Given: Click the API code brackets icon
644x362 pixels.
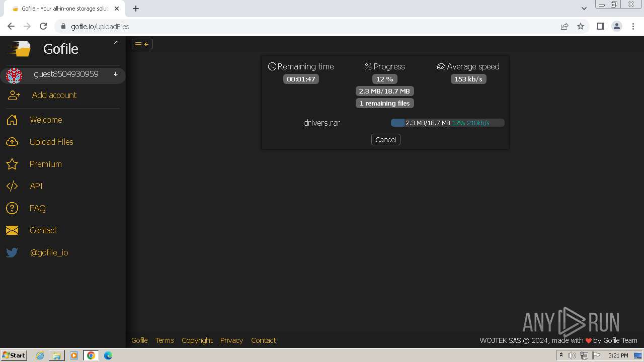Looking at the screenshot, I should pyautogui.click(x=12, y=186).
